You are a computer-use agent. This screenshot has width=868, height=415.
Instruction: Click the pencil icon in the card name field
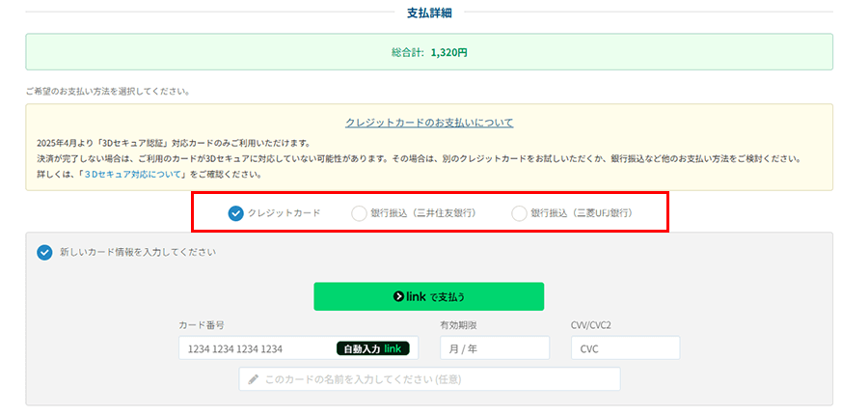254,379
